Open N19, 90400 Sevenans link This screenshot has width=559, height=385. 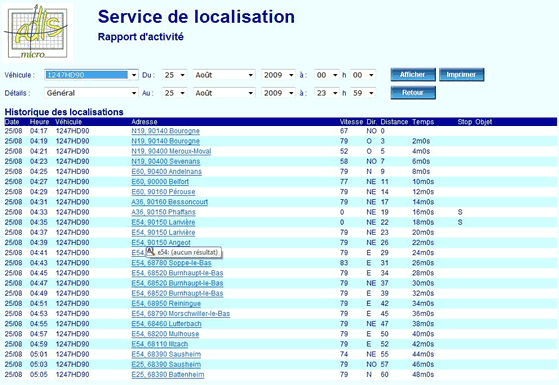click(166, 161)
